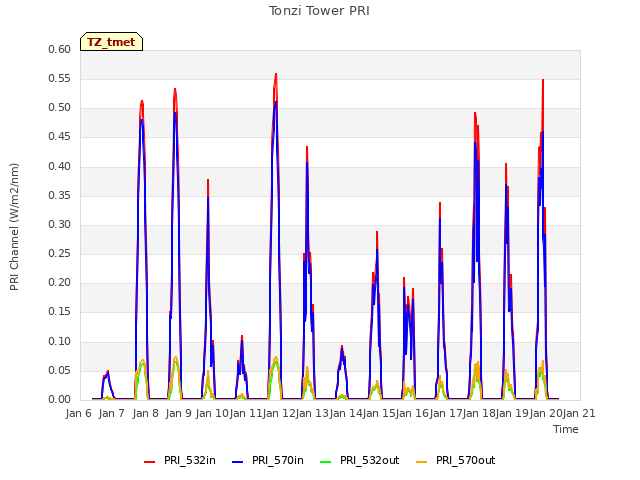
Task: Click the Jan 12 x-axis label
Action: pos(279,413)
